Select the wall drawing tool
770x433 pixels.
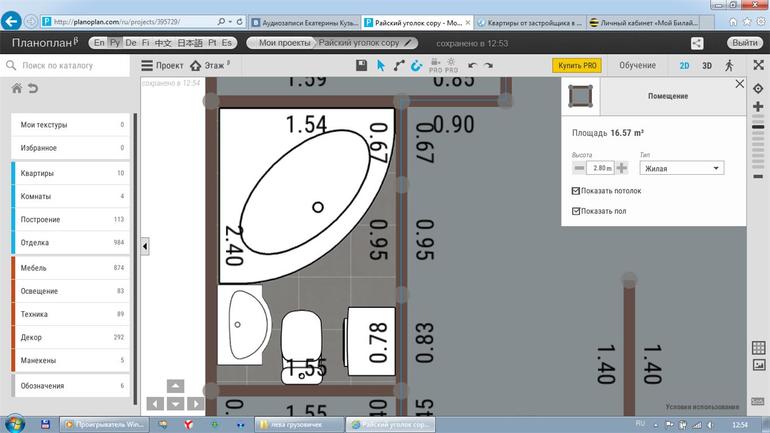[x=399, y=65]
